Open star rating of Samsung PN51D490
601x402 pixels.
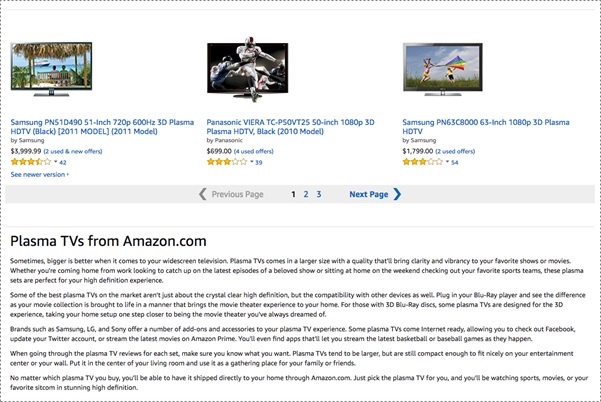(x=31, y=162)
